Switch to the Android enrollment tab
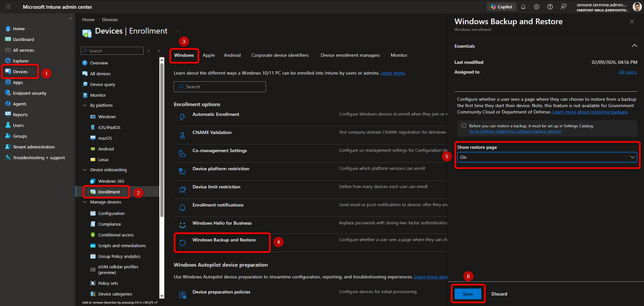The image size is (644, 306). (232, 55)
